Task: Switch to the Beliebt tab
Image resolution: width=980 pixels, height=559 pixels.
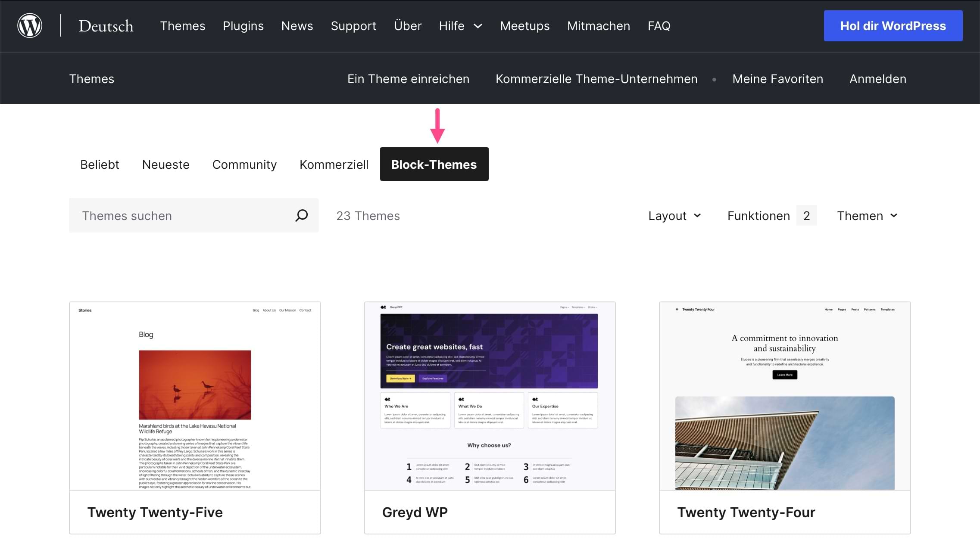Action: pos(100,165)
